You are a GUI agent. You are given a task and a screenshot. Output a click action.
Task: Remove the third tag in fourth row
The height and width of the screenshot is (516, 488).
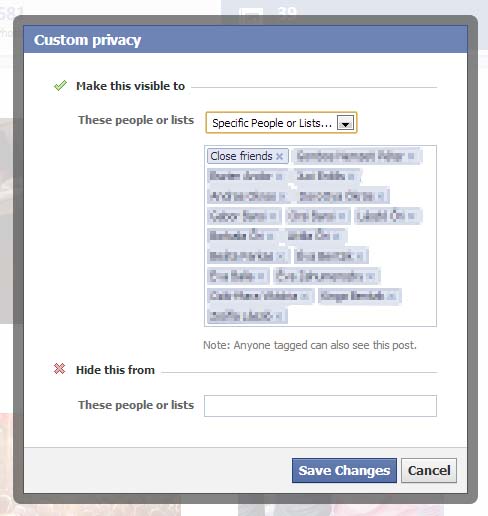coord(411,216)
